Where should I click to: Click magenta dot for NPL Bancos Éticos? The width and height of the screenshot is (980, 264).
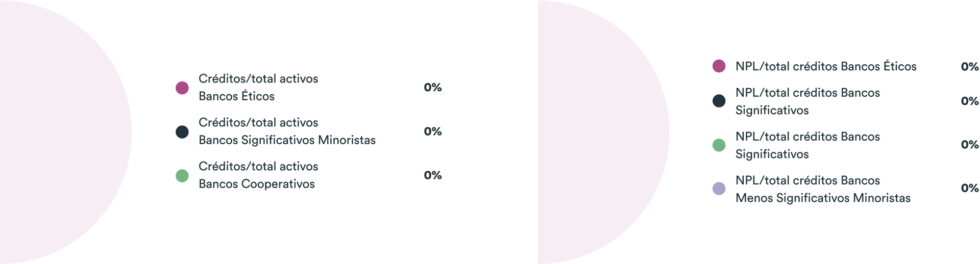pos(719,66)
